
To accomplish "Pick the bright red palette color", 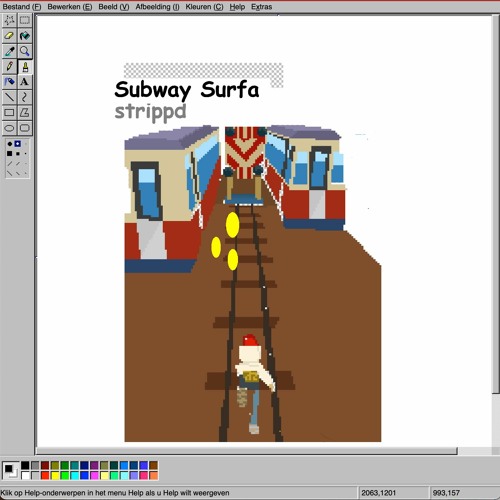I will pyautogui.click(x=45, y=475).
